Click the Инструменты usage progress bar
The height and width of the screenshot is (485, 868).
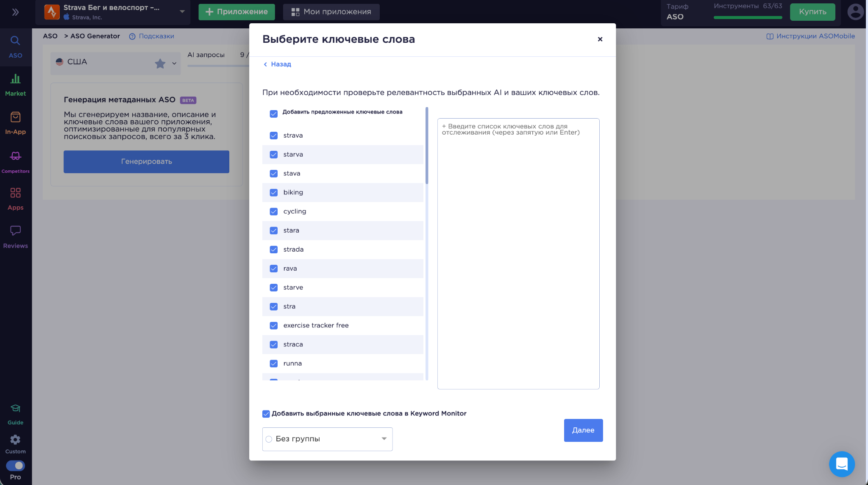[x=748, y=17]
